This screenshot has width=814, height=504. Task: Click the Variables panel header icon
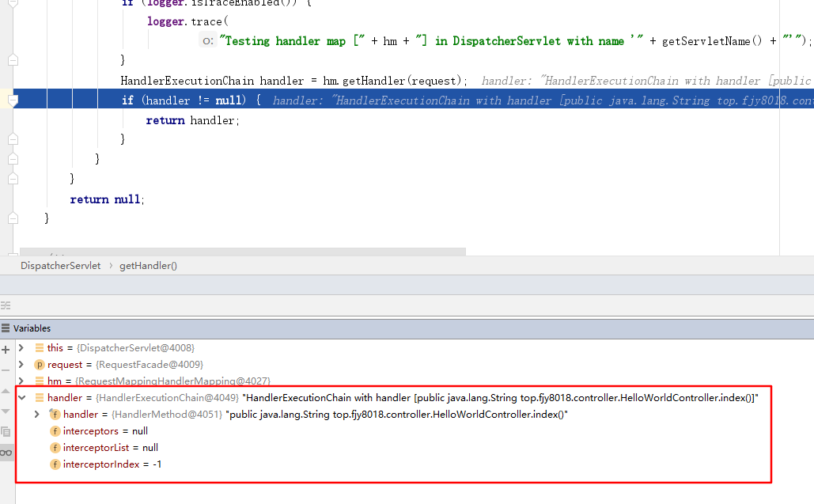tap(6, 328)
